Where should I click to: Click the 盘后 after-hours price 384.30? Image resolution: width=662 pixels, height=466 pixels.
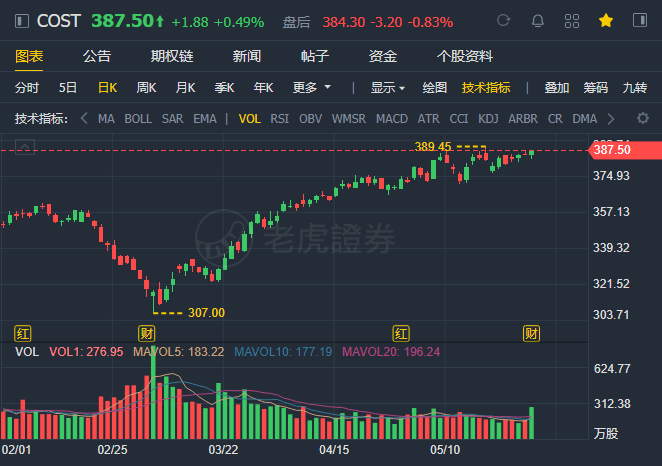pyautogui.click(x=344, y=22)
